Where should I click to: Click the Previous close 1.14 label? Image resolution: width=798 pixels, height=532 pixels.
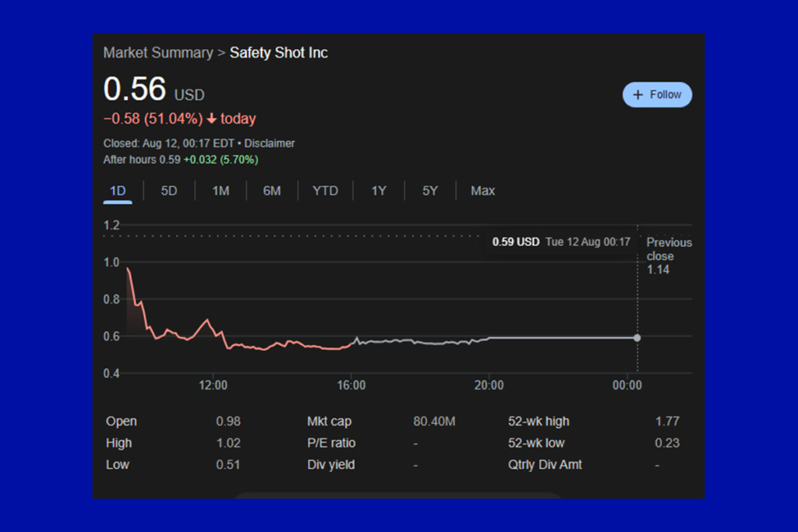click(x=669, y=255)
